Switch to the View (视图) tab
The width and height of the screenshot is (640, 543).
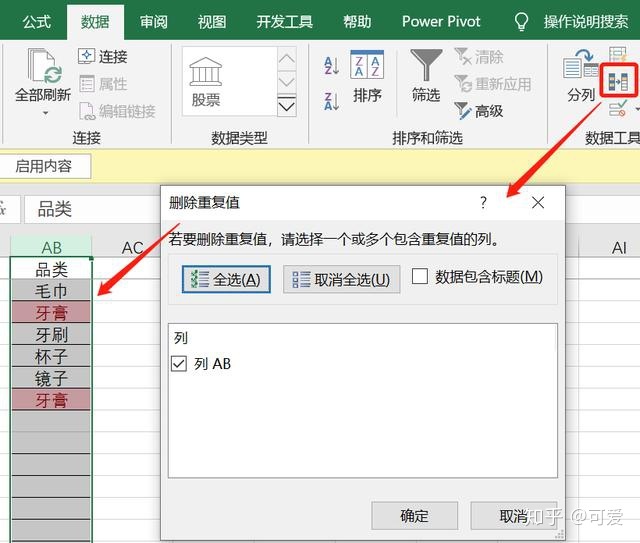[x=212, y=22]
